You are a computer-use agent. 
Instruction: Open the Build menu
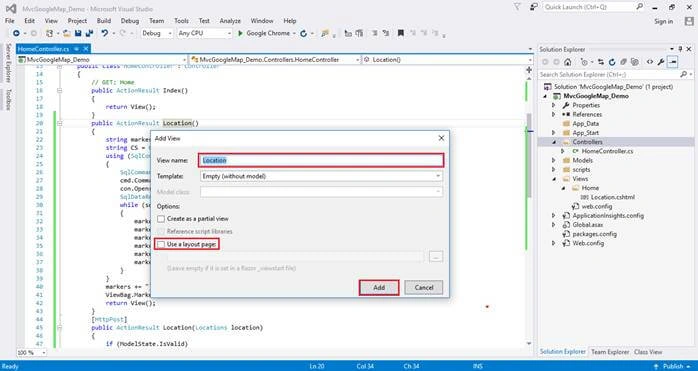(104, 21)
